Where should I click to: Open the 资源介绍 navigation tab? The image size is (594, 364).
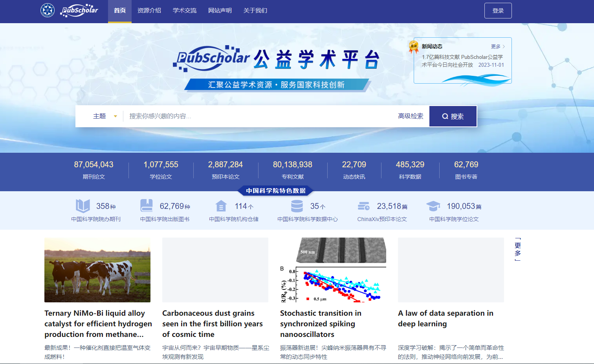[x=149, y=11]
